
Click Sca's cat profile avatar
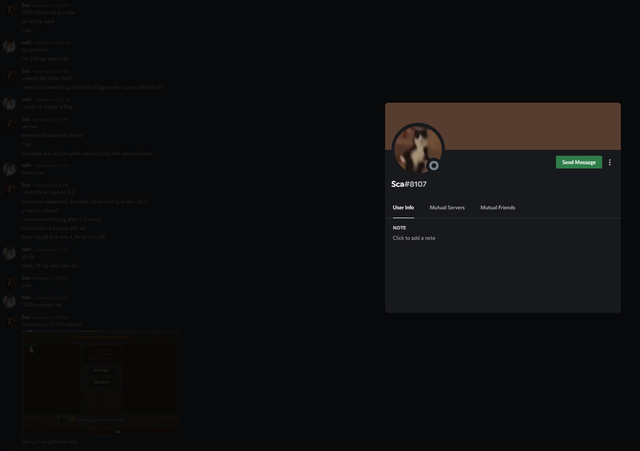pyautogui.click(x=418, y=149)
